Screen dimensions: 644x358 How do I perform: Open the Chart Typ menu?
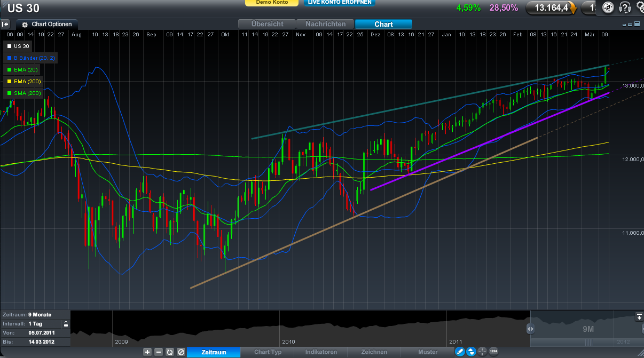point(268,352)
